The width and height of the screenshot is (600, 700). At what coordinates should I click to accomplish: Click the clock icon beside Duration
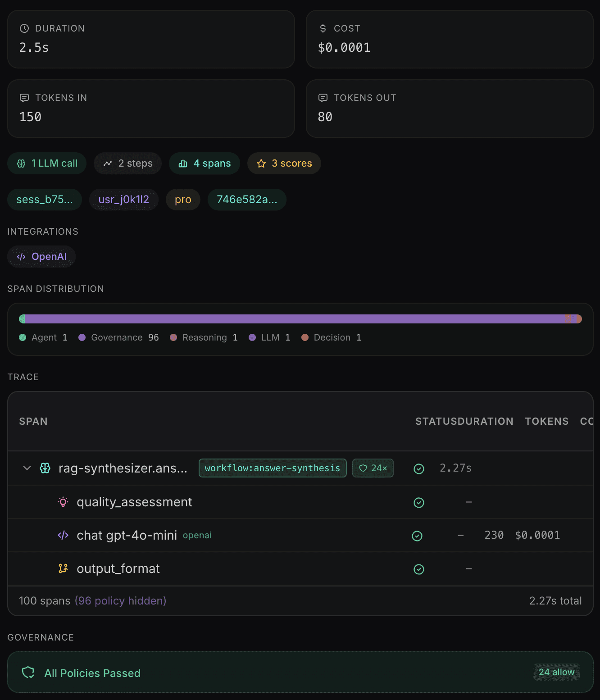(24, 28)
